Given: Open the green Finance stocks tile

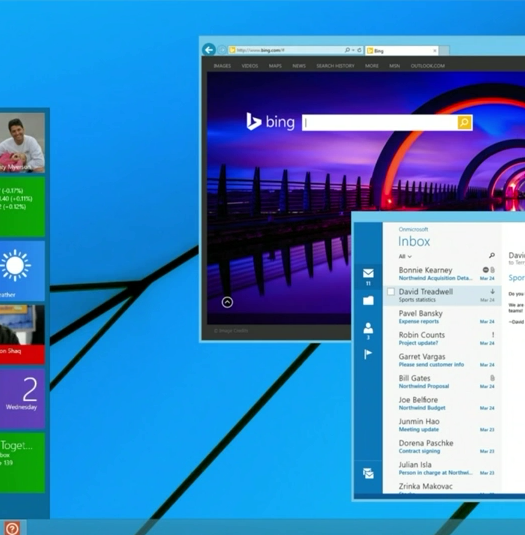Looking at the screenshot, I should tap(22, 207).
